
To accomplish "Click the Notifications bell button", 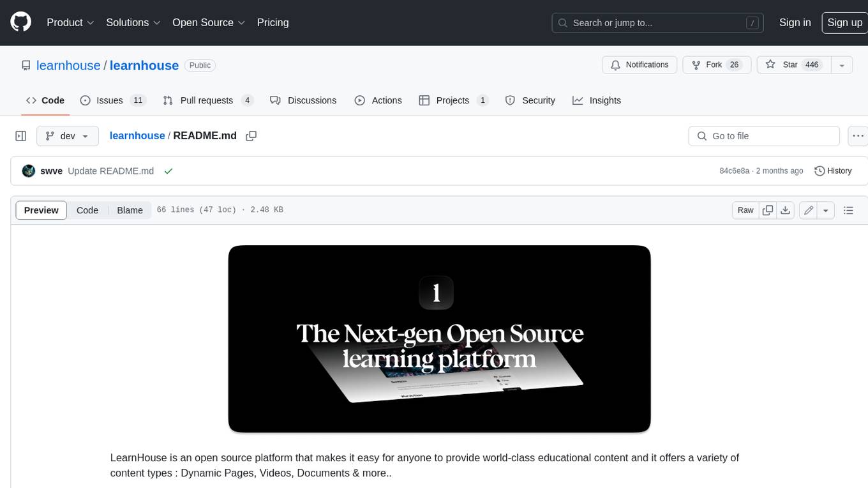I will point(640,65).
